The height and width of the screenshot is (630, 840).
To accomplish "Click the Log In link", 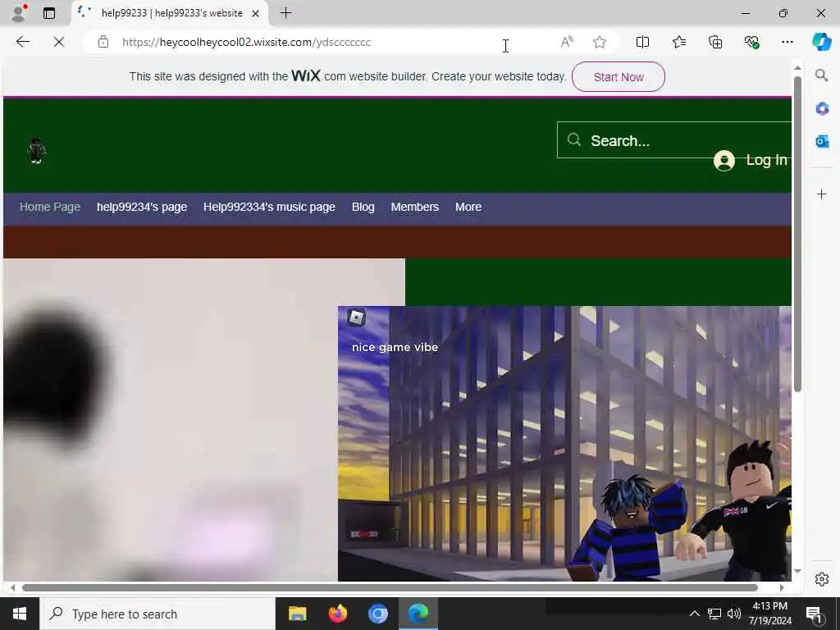I will click(767, 160).
